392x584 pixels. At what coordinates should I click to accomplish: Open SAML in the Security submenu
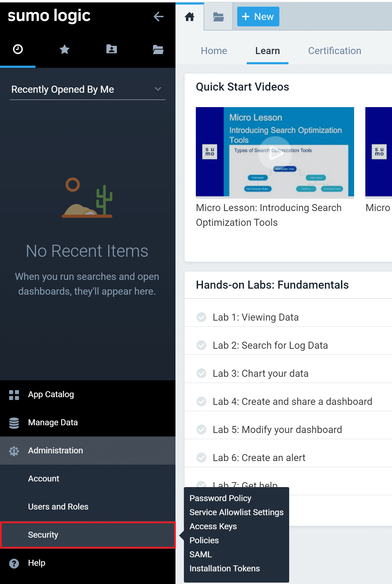(x=201, y=555)
